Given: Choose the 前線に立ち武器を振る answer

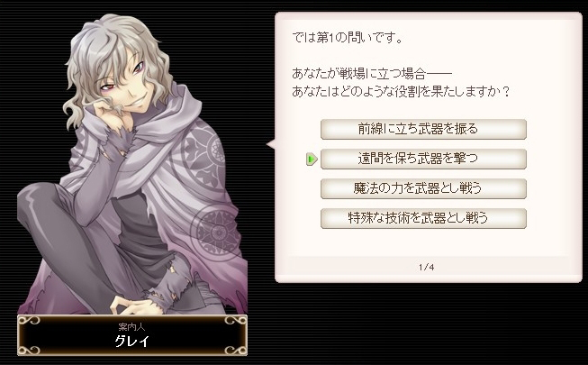Looking at the screenshot, I should point(423,129).
